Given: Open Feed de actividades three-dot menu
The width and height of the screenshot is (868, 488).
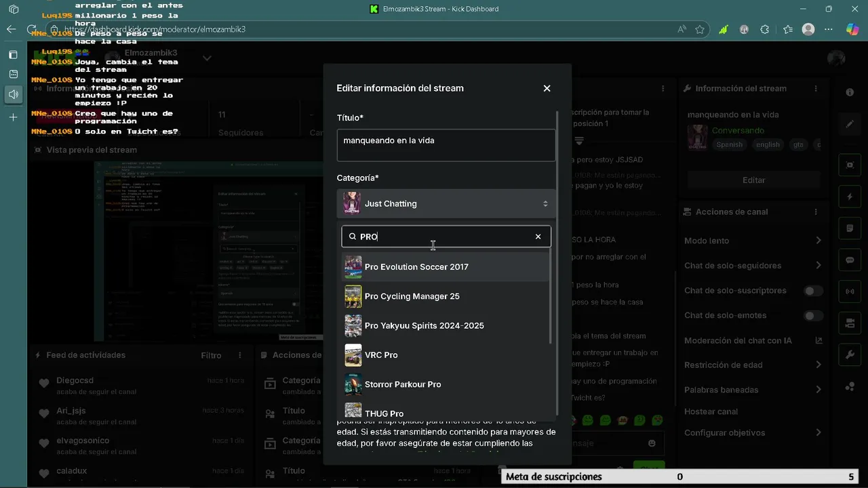Looking at the screenshot, I should point(240,355).
